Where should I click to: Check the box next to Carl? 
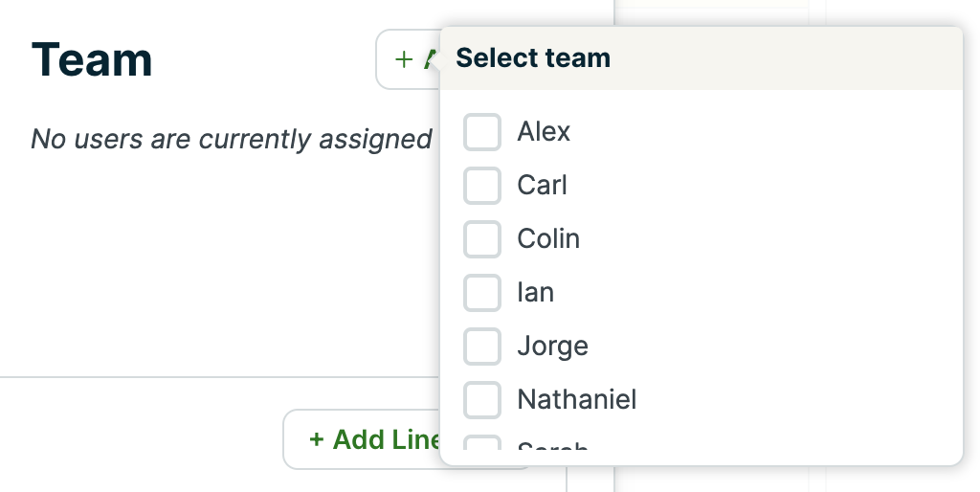(x=482, y=186)
